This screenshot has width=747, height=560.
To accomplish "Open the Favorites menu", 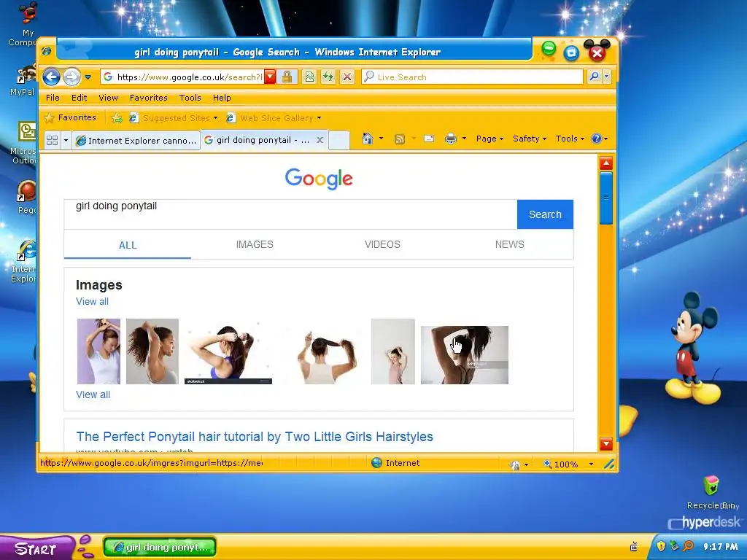I will point(149,98).
